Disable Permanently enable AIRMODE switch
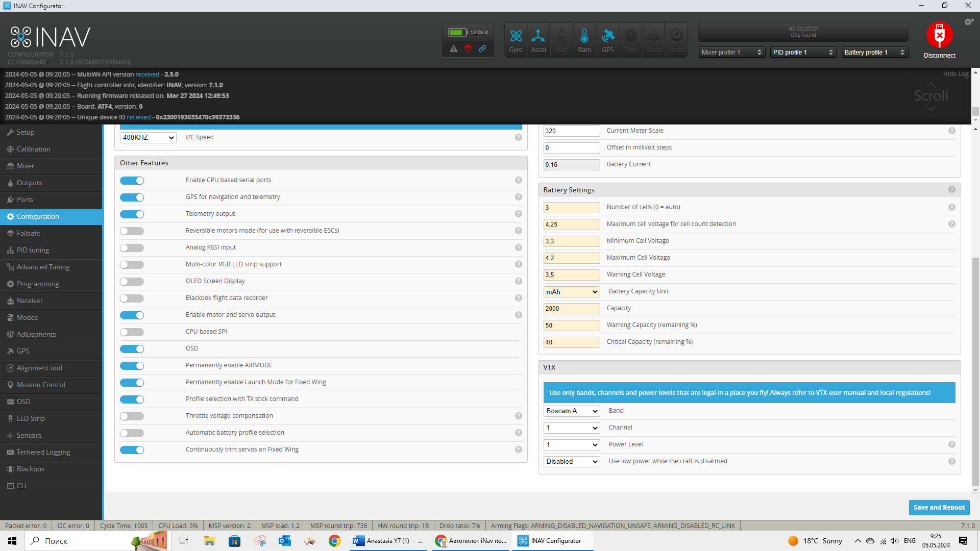 click(x=132, y=366)
